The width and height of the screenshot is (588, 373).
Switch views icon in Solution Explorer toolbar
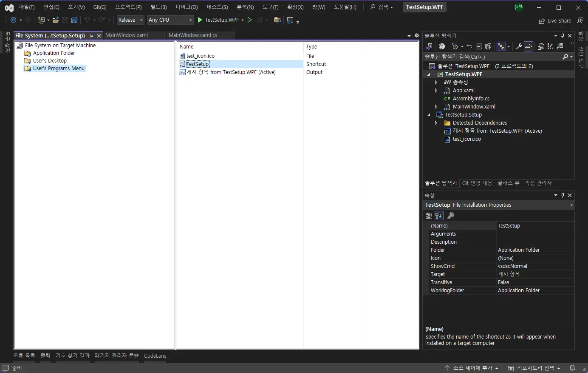[x=429, y=46]
